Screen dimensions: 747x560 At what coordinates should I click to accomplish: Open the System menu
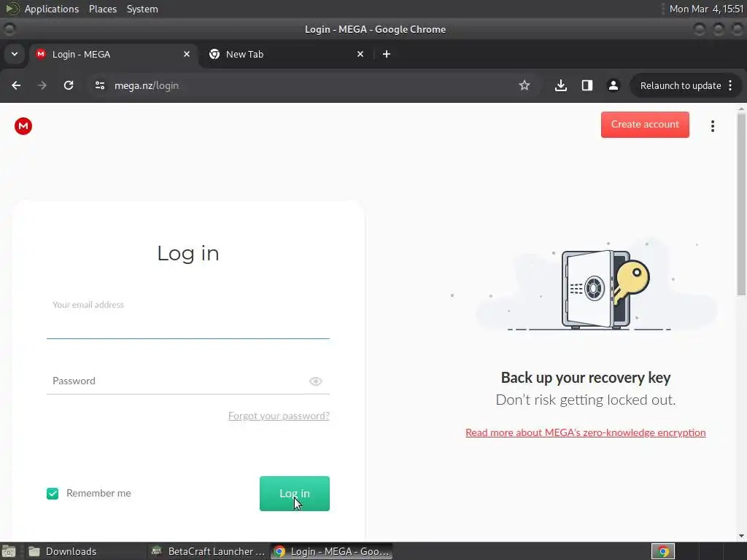click(142, 9)
